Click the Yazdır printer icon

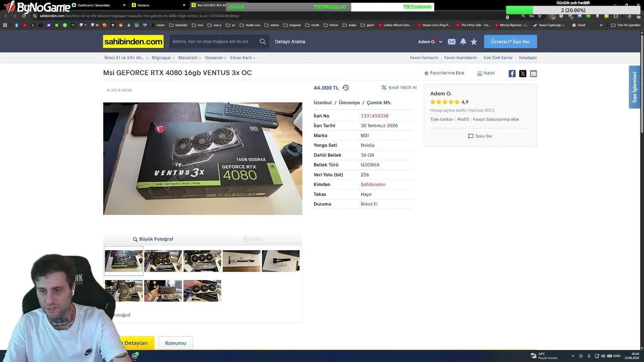479,73
